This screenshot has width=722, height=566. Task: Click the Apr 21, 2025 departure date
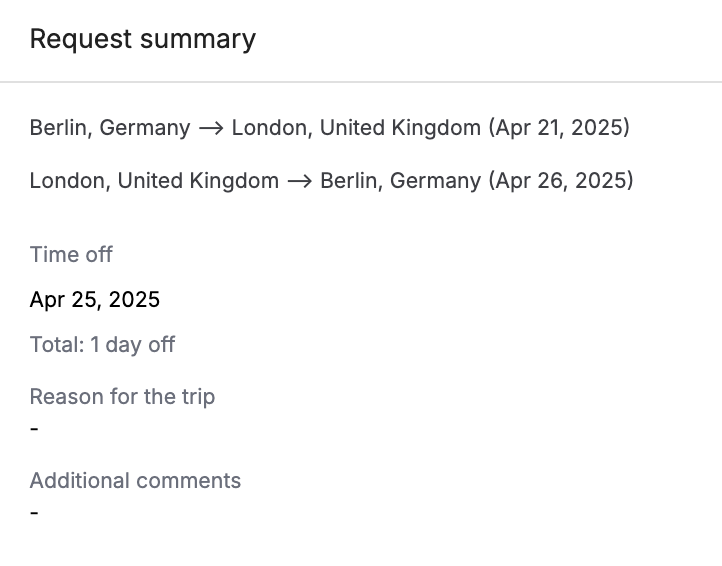559,128
